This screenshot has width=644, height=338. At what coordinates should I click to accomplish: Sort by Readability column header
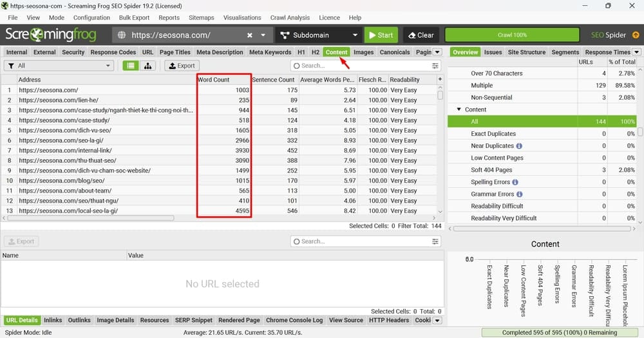pos(412,80)
